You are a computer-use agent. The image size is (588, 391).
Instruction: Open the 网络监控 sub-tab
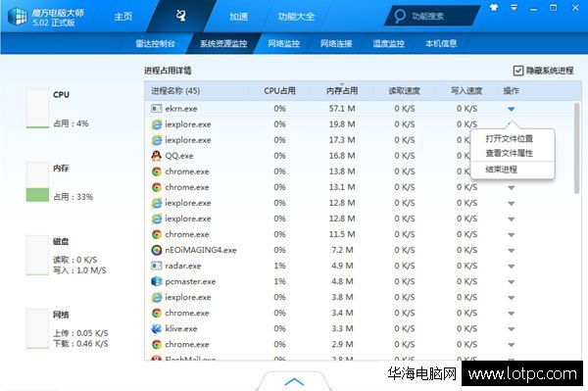[x=283, y=43]
